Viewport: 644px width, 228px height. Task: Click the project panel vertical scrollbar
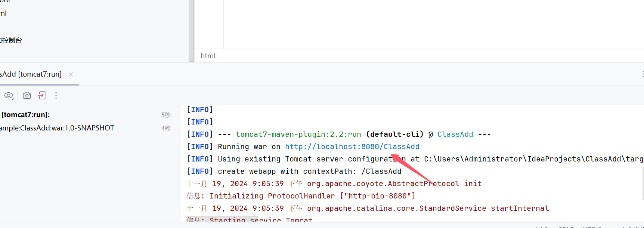191,31
